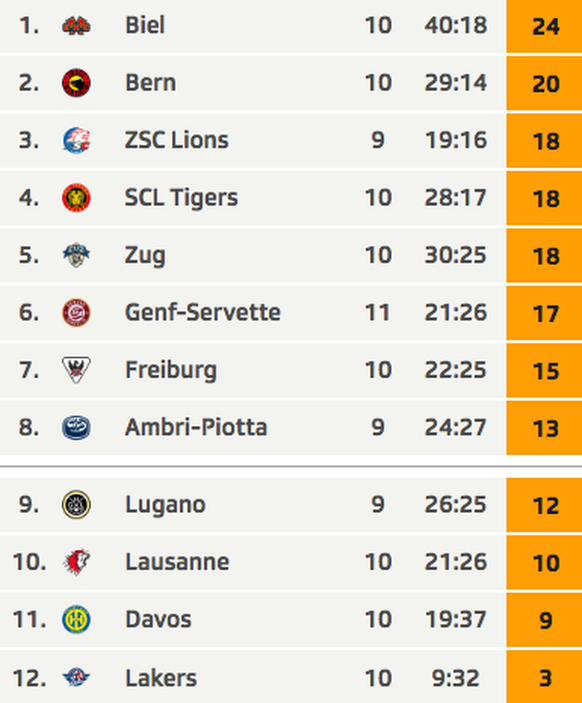Click the Davos yellow-blue logo
Viewport: 582px width, 703px height.
point(76,620)
